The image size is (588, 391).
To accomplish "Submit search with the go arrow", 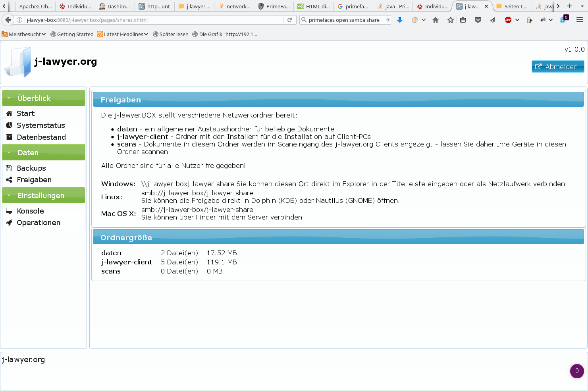I will (x=388, y=20).
